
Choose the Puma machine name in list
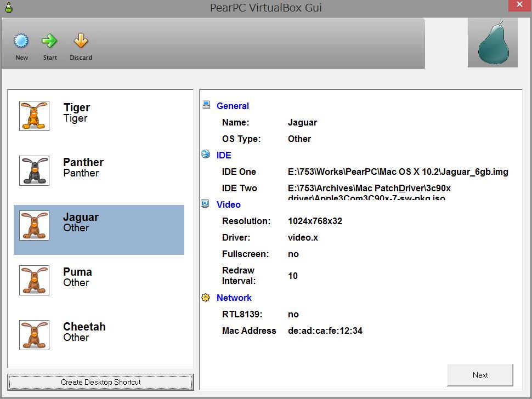77,272
